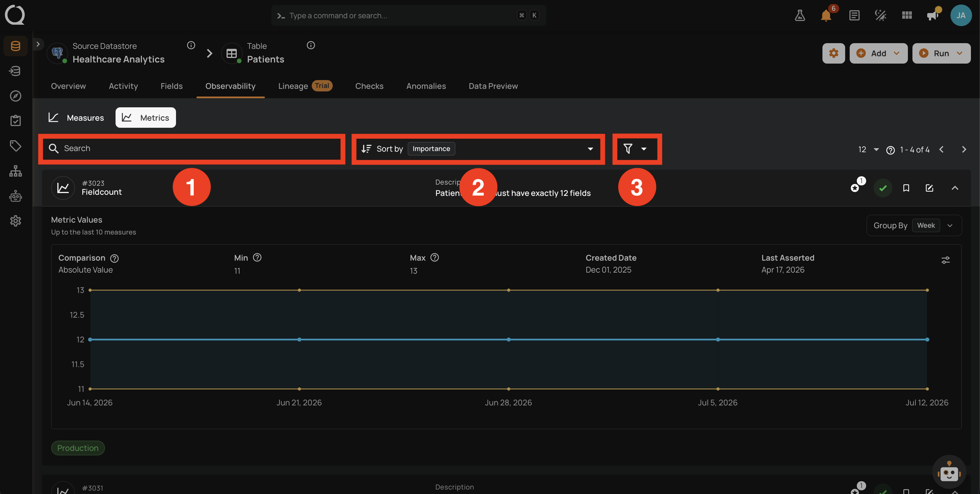Open the chatbot assistant button
The height and width of the screenshot is (494, 980).
(949, 472)
